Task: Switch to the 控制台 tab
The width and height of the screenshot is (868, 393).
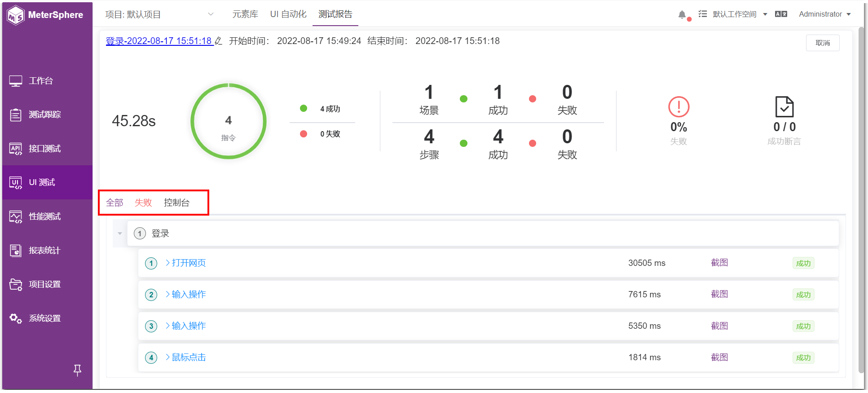Action: coord(176,203)
